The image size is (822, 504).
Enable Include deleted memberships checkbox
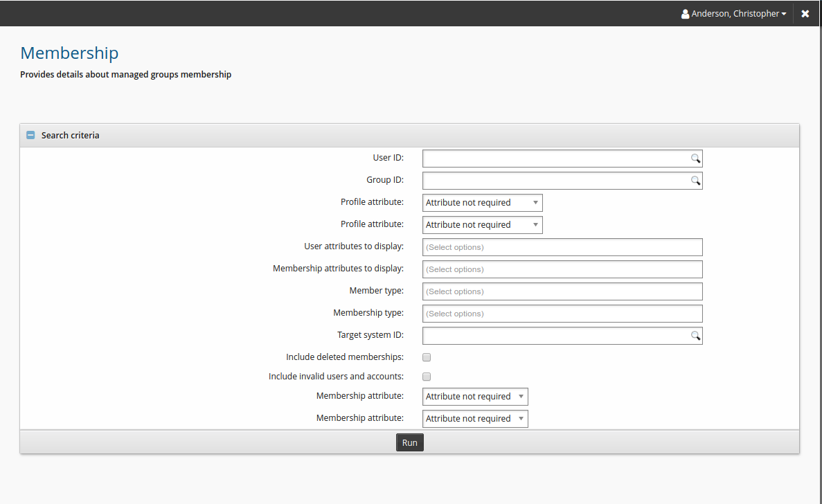427,357
